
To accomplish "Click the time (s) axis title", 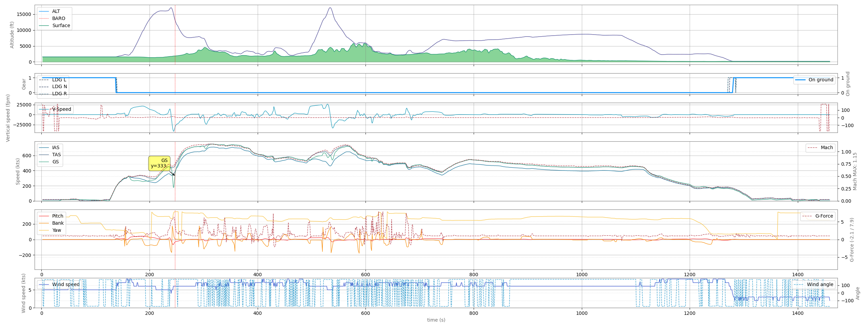I will tap(436, 320).
